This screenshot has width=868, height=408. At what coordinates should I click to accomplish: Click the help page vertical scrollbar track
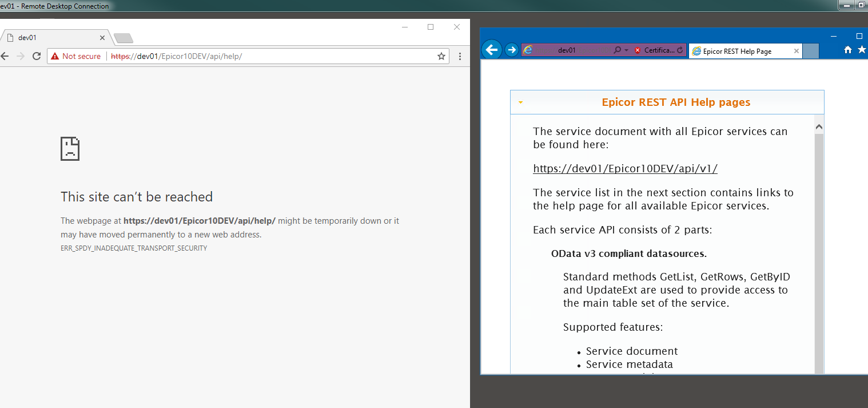819,255
